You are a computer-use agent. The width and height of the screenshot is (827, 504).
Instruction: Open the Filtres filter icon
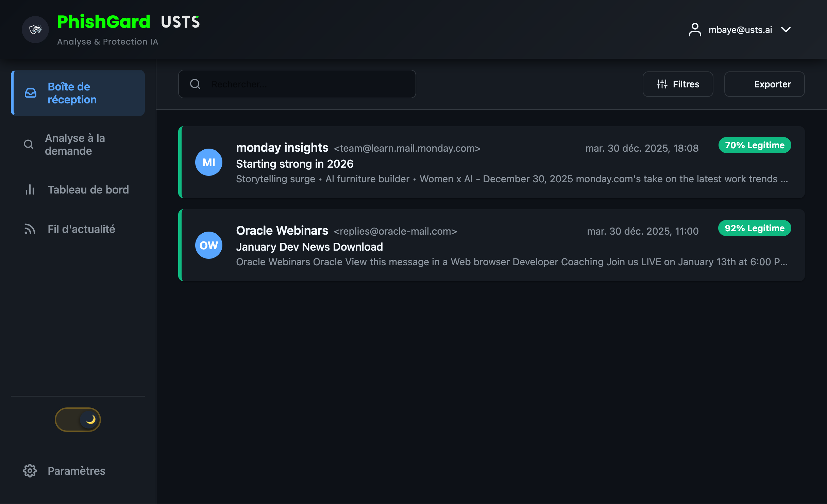661,84
